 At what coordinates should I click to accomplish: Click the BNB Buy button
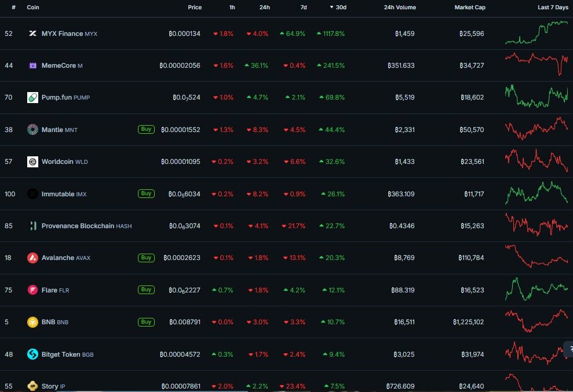coord(146,322)
